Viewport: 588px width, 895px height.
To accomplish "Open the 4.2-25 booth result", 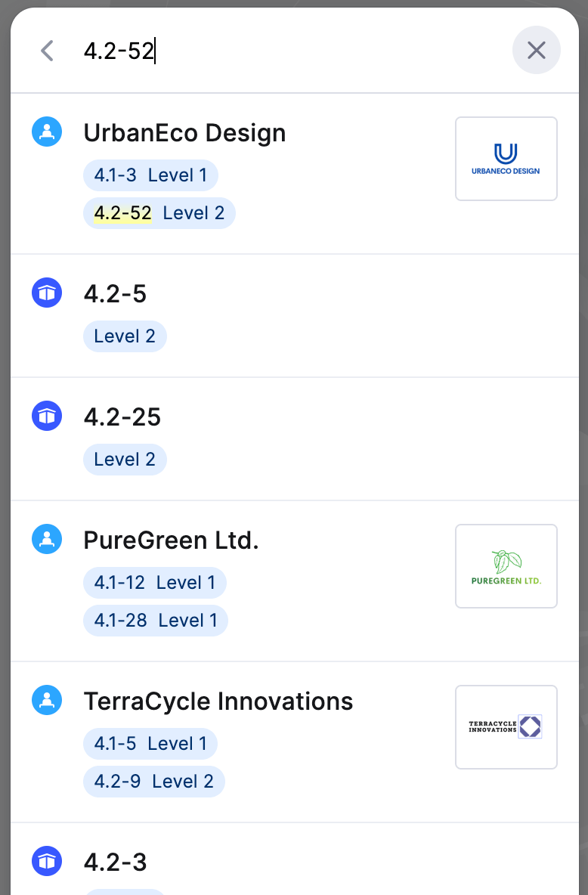I will 295,439.
